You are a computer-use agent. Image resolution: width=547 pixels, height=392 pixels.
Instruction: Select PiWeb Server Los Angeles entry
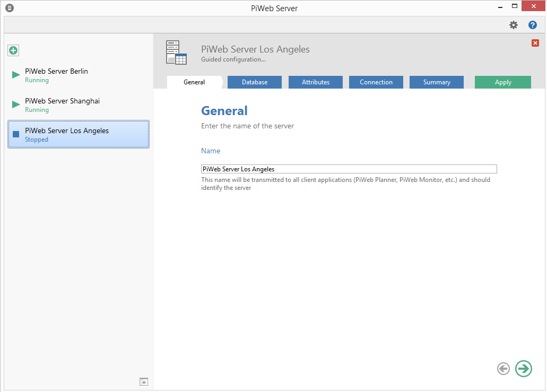point(79,134)
